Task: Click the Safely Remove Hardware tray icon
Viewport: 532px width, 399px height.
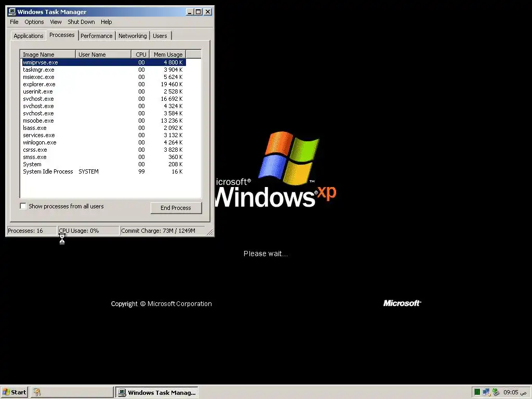Action: 496,392
